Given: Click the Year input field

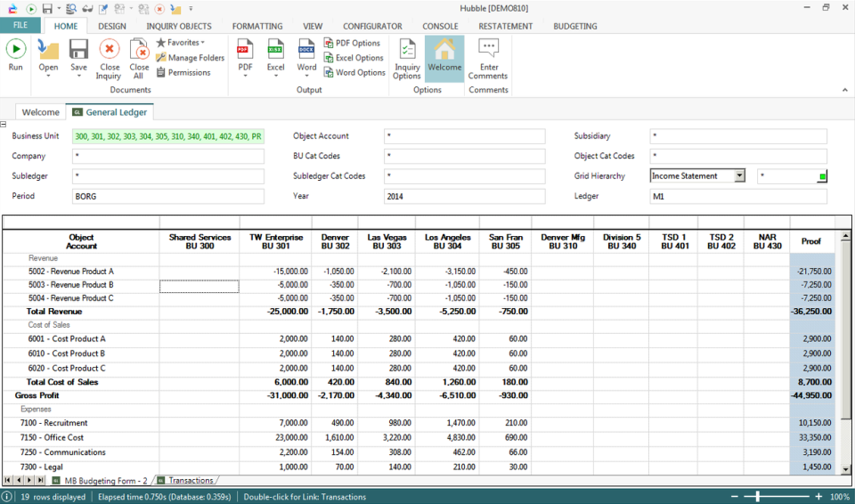Looking at the screenshot, I should (464, 196).
